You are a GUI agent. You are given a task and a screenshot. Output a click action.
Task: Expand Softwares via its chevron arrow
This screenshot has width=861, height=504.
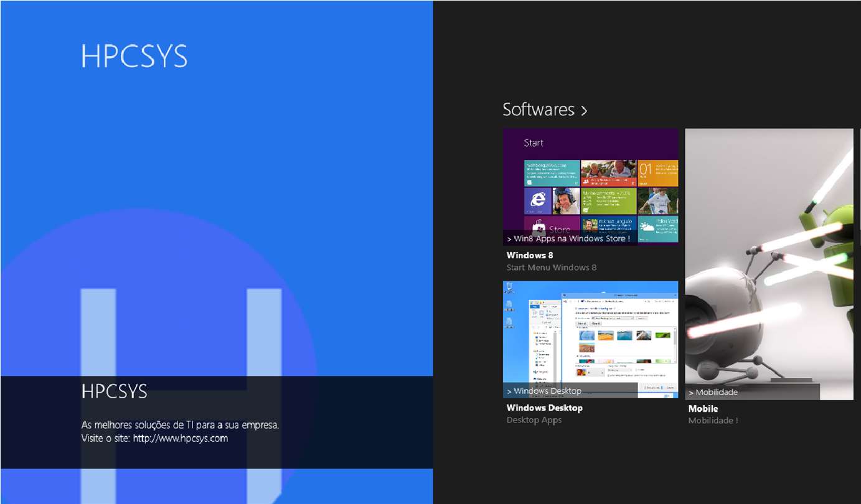tap(583, 111)
